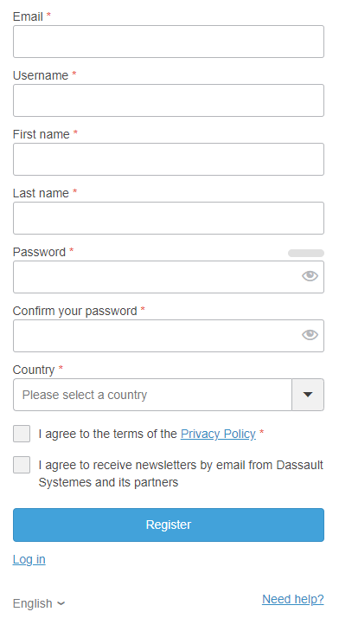
Task: Show password with the Password eye icon
Action: 310,276
